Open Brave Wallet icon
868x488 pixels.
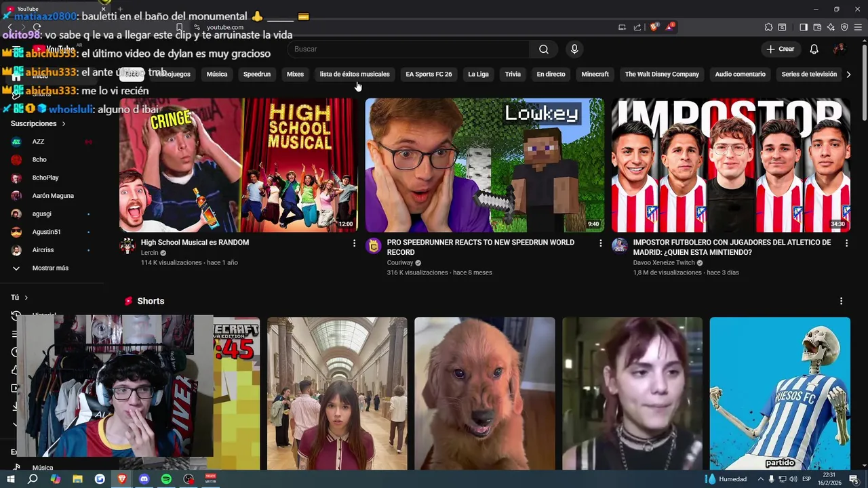(x=817, y=27)
